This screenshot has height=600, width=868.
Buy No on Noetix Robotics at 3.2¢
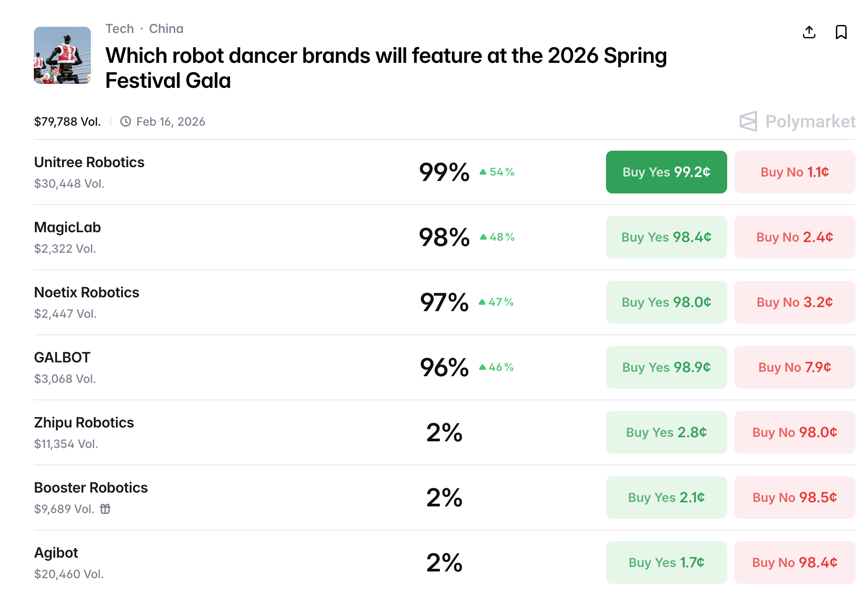(x=794, y=302)
